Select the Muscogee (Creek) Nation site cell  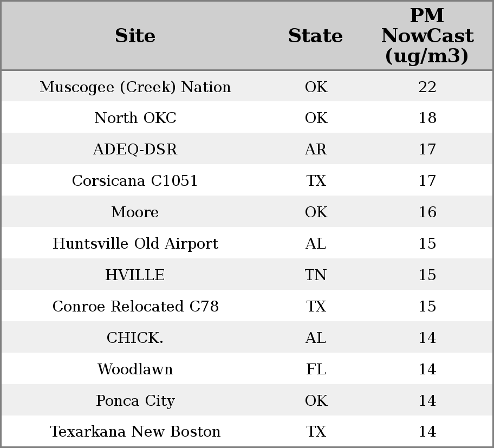coord(135,87)
